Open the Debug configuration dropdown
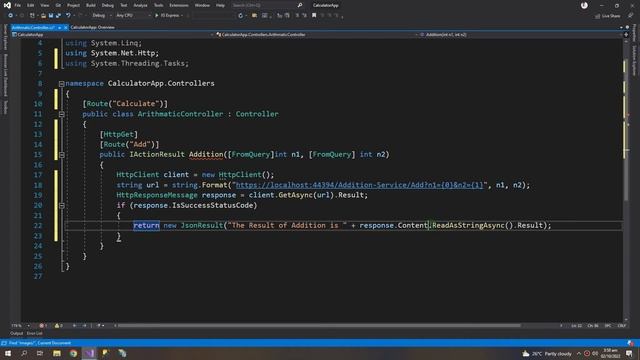The height and width of the screenshot is (360, 640). pos(102,16)
